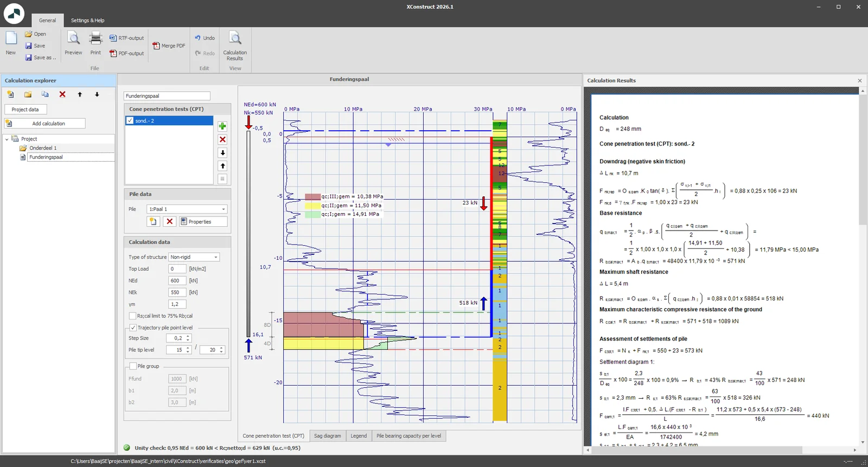Screen dimensions: 868x467
Task: Move the explorer item down
Action: click(x=97, y=94)
